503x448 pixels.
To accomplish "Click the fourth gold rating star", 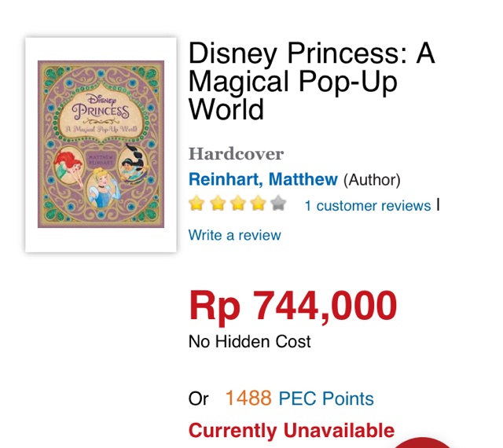I will click(258, 205).
